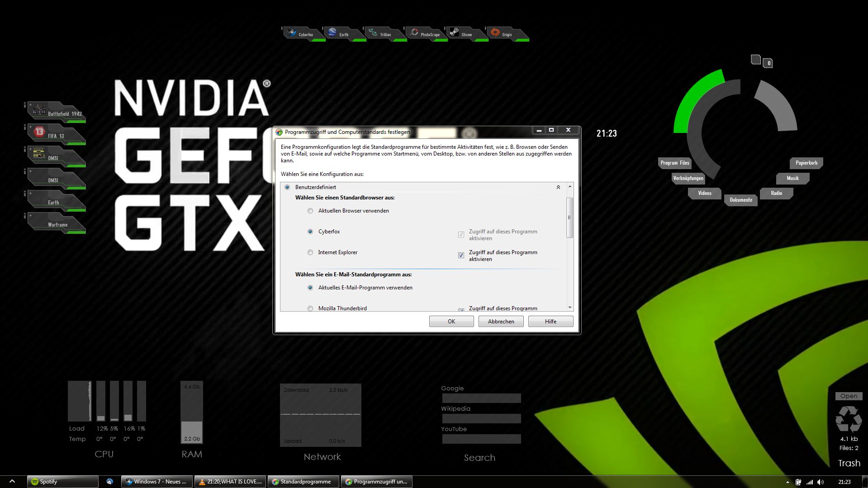
Task: Confirm the dialog with OK
Action: click(x=451, y=321)
